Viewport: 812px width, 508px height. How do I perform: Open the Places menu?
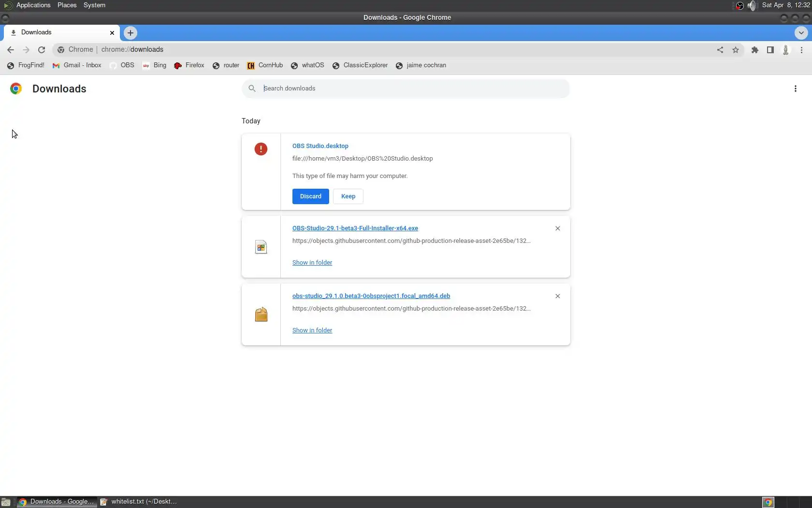pyautogui.click(x=67, y=5)
